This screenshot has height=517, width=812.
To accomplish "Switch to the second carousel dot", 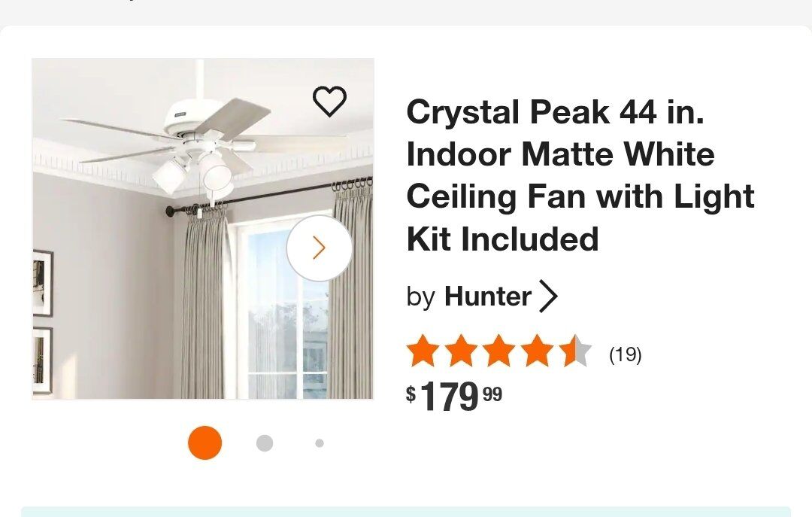I will click(265, 443).
